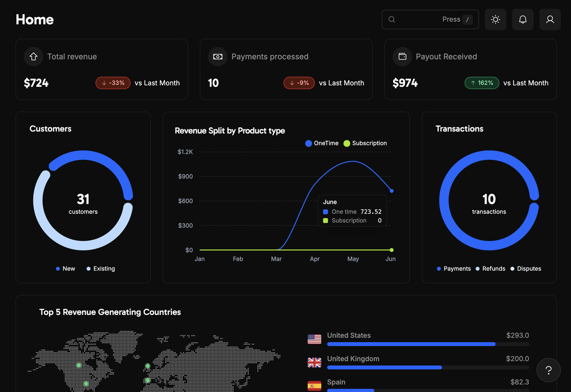The height and width of the screenshot is (392, 571).
Task: Click the Transactions card heading
Action: coord(459,129)
